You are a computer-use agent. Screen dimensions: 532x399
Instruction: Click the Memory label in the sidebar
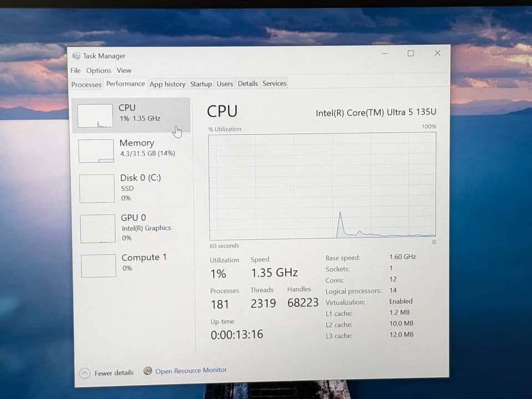[137, 143]
